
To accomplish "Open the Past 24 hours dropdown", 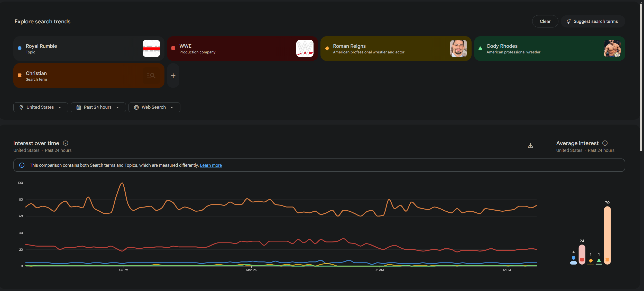I will [98, 107].
